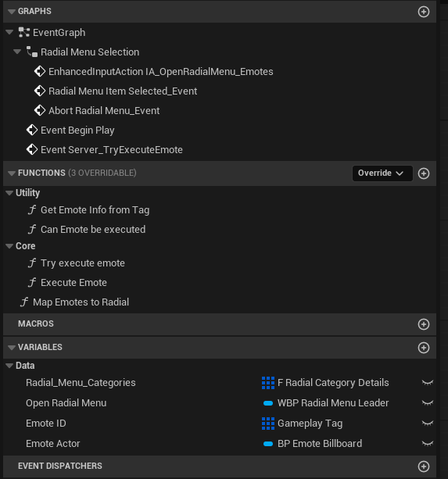The height and width of the screenshot is (479, 448).
Task: Collapse the EventGraph tree node
Action: (9, 32)
